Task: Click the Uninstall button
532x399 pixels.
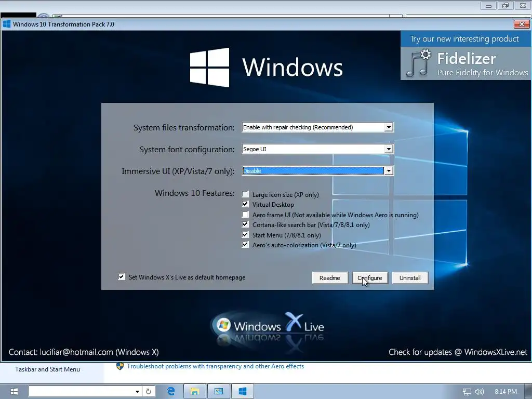Action: pos(410,278)
